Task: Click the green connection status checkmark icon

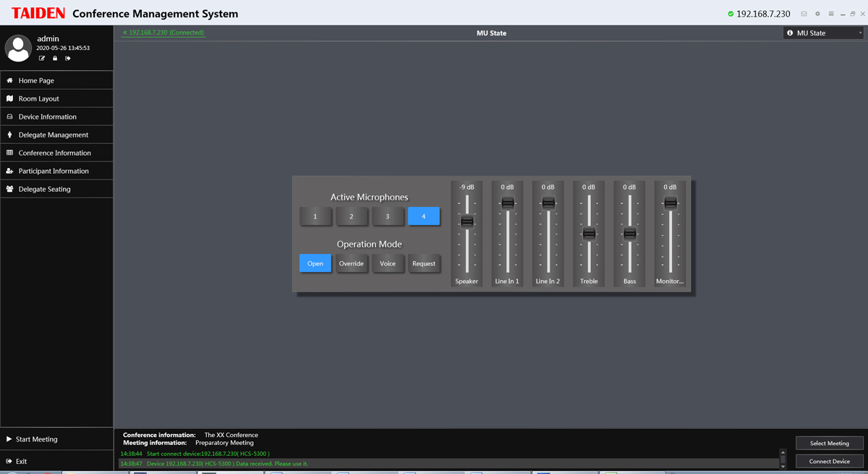Action: coord(731,14)
